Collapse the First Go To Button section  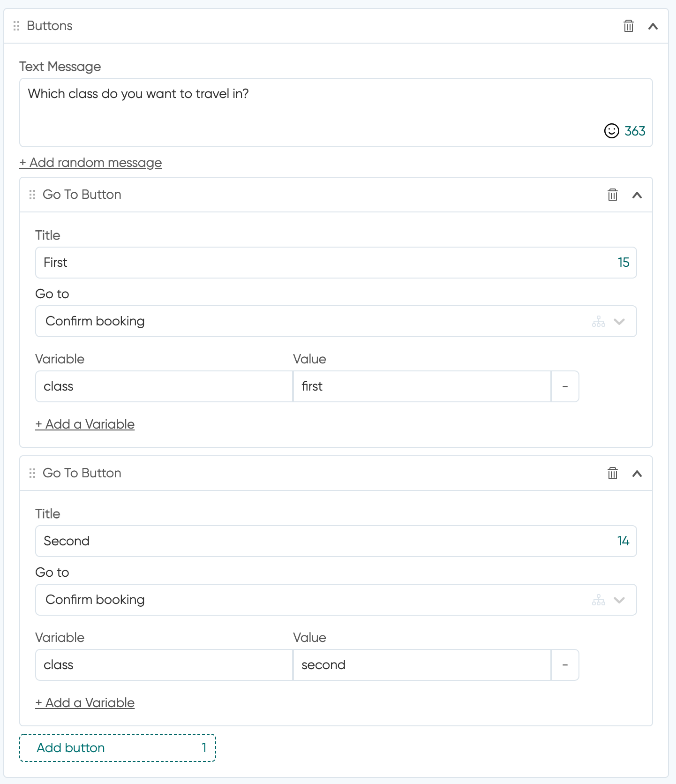click(x=637, y=195)
